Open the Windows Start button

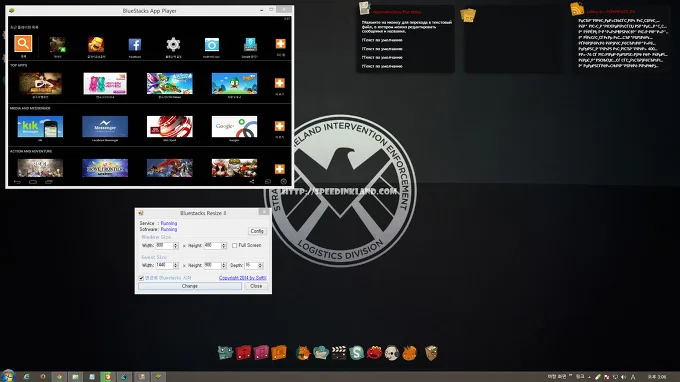pyautogui.click(x=8, y=376)
